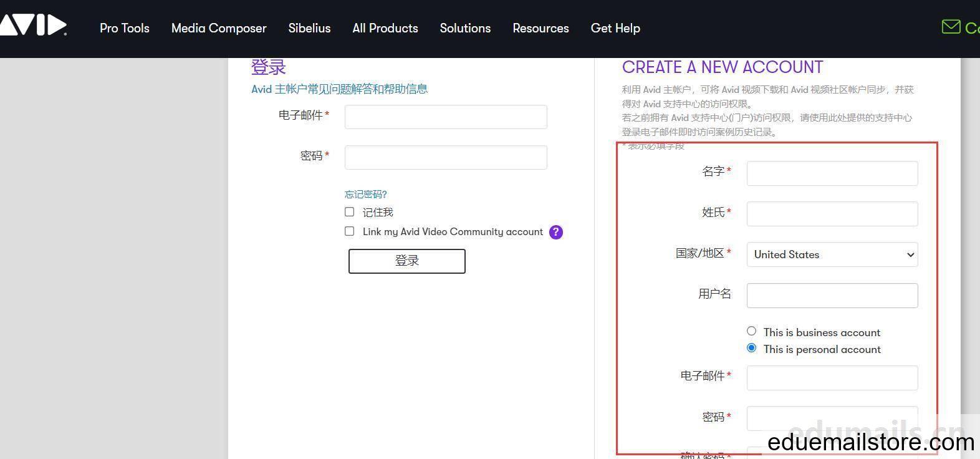Click the CREATE A NEW ACCOUNT heading
Screen dimensions: 980x459
[723, 67]
